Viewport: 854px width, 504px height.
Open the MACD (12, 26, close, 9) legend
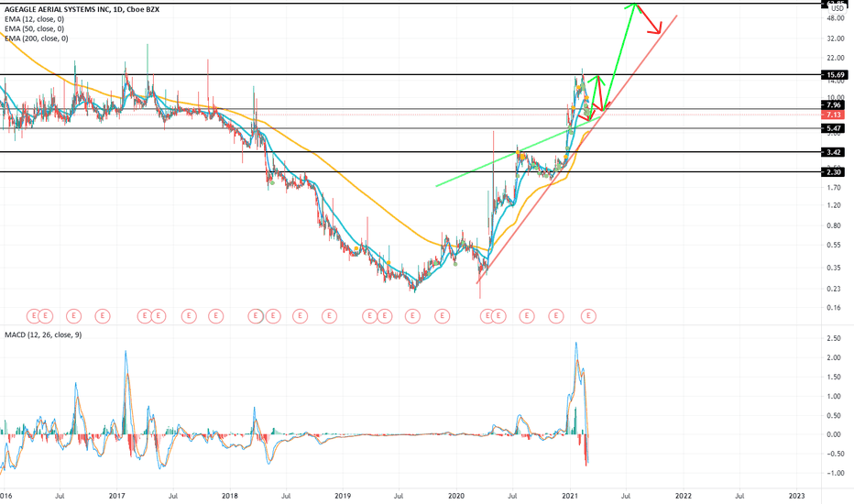[43, 334]
